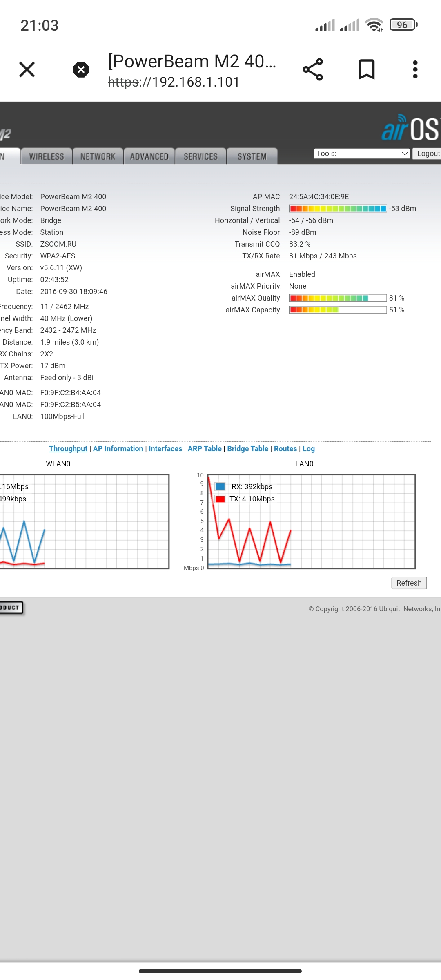Close the browser tab with X icon

coord(27,69)
